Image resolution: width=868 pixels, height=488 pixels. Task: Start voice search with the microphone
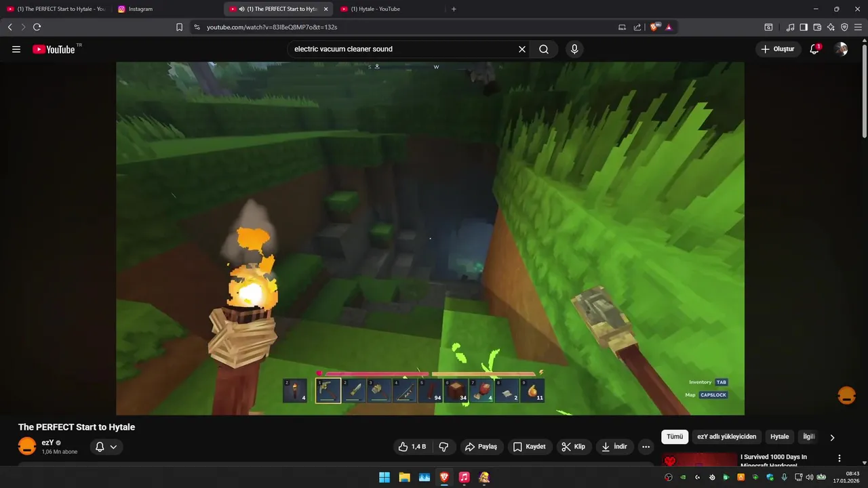point(574,49)
